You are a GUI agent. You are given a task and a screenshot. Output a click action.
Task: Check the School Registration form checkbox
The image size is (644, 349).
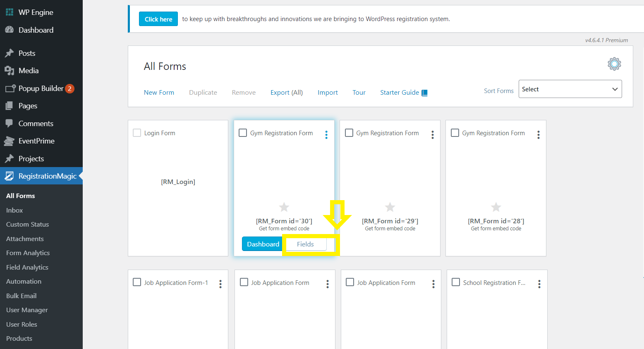pyautogui.click(x=456, y=282)
